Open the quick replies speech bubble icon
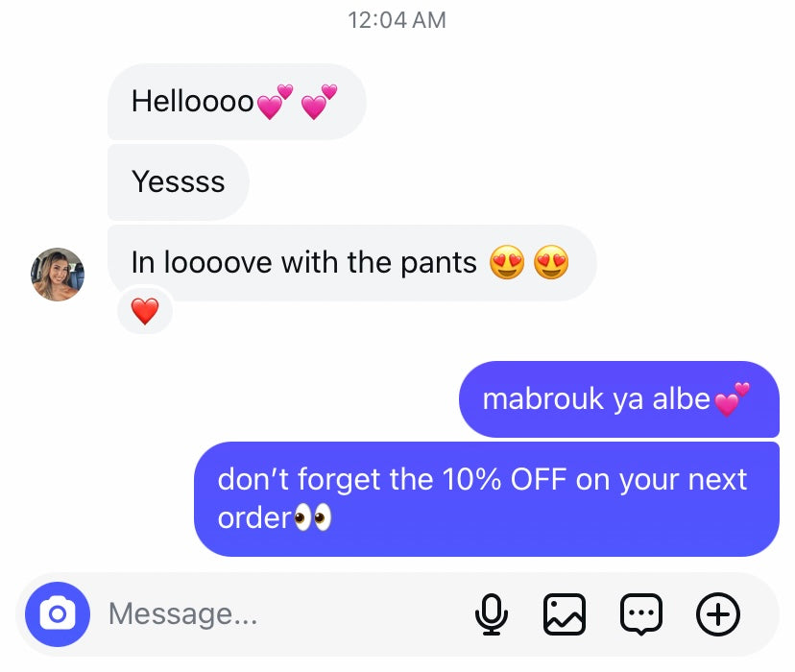 point(640,613)
